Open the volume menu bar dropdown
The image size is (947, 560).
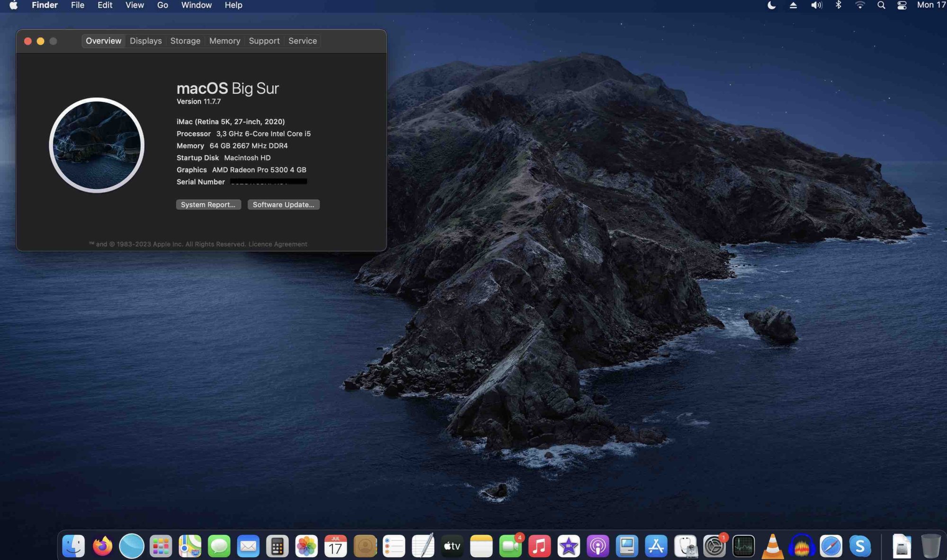click(816, 5)
